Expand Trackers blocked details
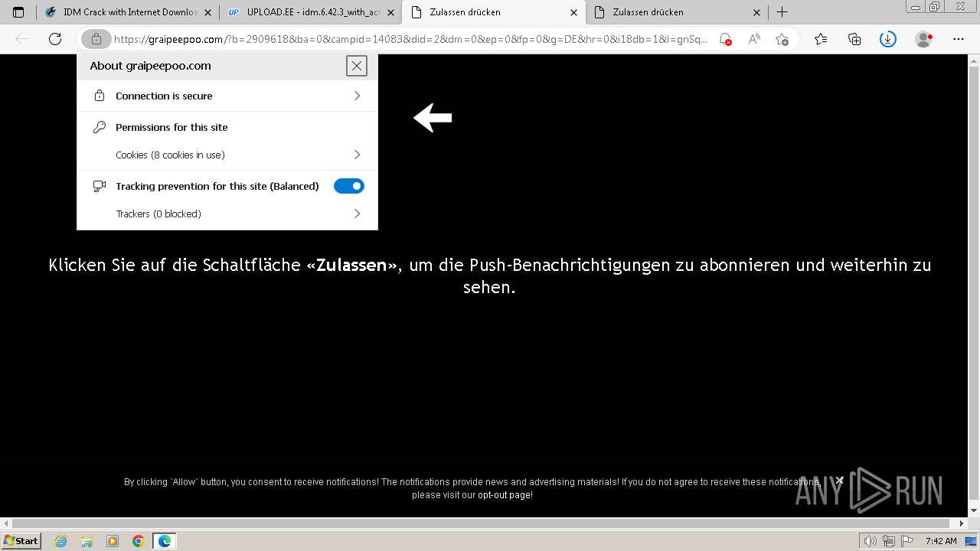Image resolution: width=980 pixels, height=551 pixels. 227,214
